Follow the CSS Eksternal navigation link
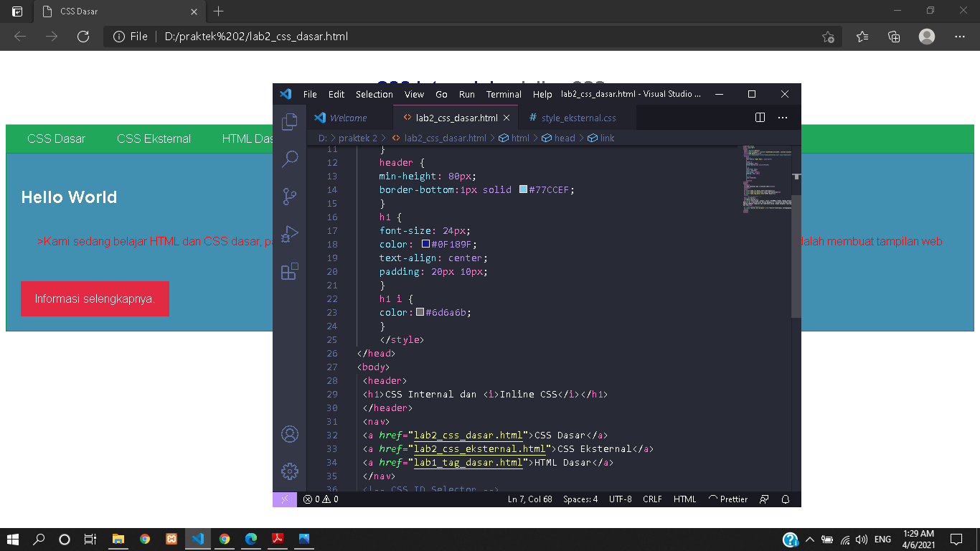This screenshot has height=551, width=980. tap(153, 138)
